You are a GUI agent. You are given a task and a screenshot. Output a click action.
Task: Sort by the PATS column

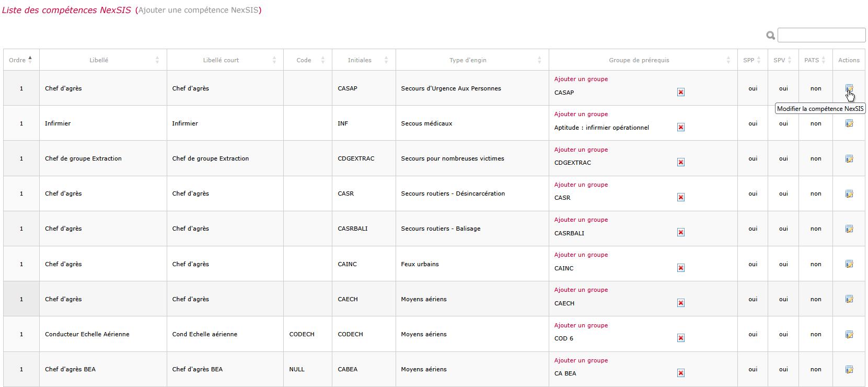(x=816, y=60)
